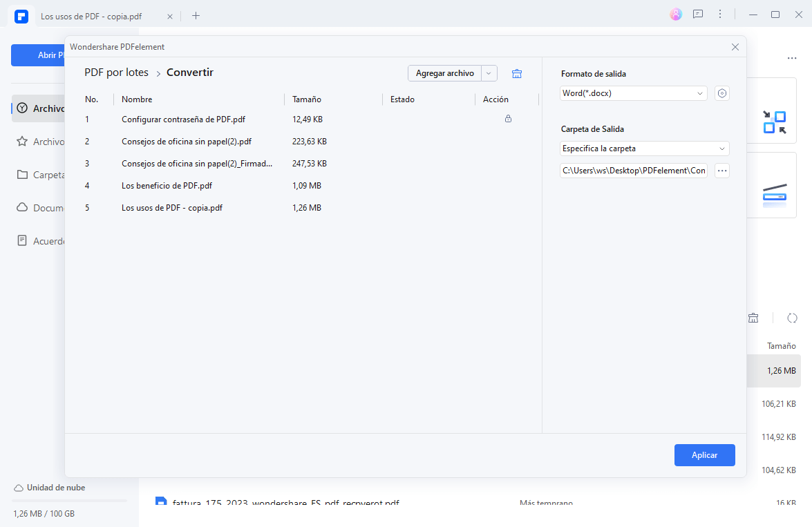Click the cloud documents icon in the sidebar
The image size is (812, 527).
pyautogui.click(x=22, y=208)
